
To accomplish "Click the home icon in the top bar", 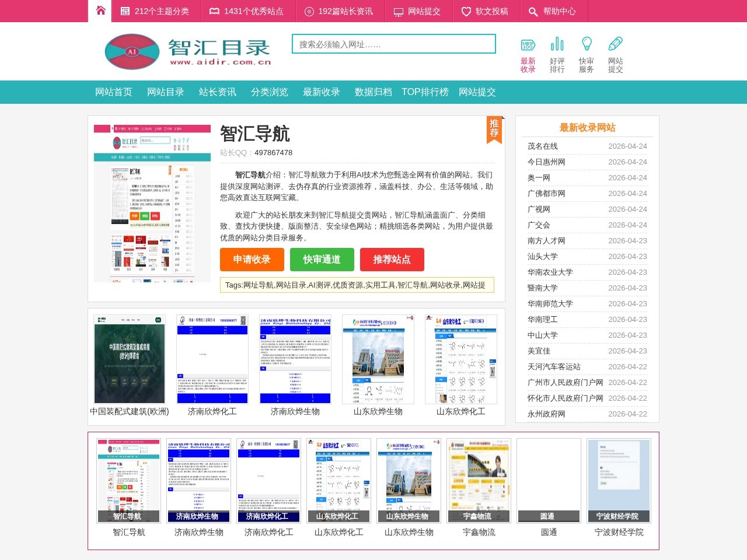I will 100,10.
